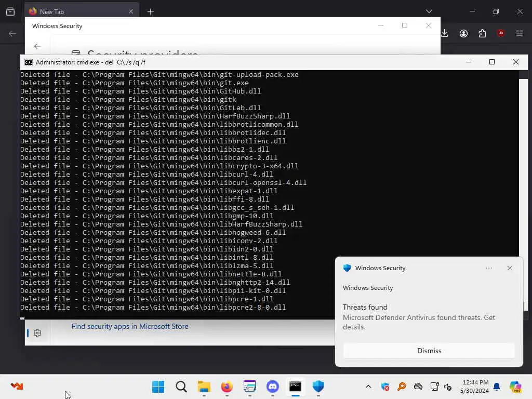Open Windows Security shield in taskbar
The width and height of the screenshot is (532, 399).
318,387
